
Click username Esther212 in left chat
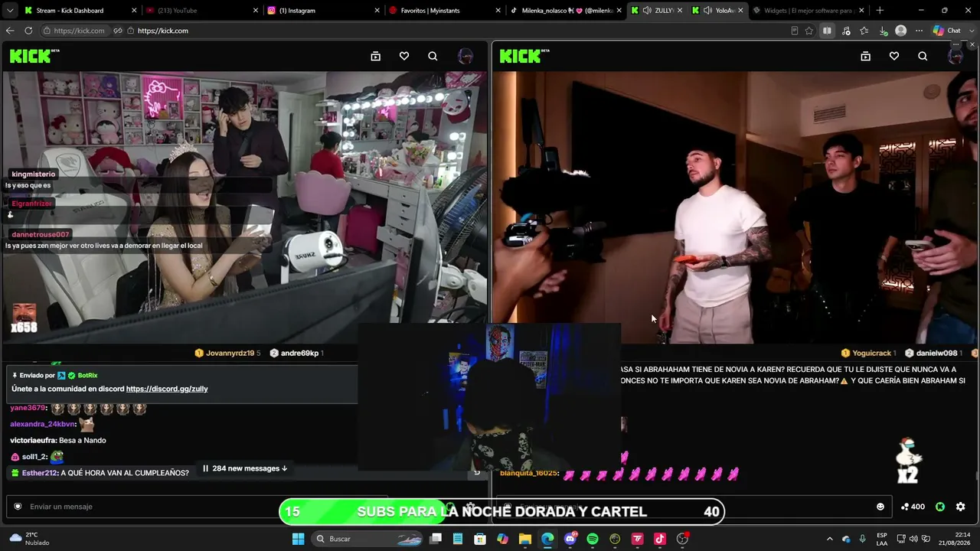pyautogui.click(x=39, y=473)
